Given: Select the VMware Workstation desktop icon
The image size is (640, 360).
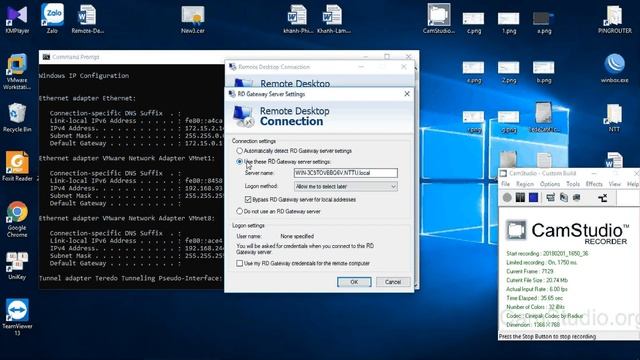Looking at the screenshot, I should pos(17,71).
